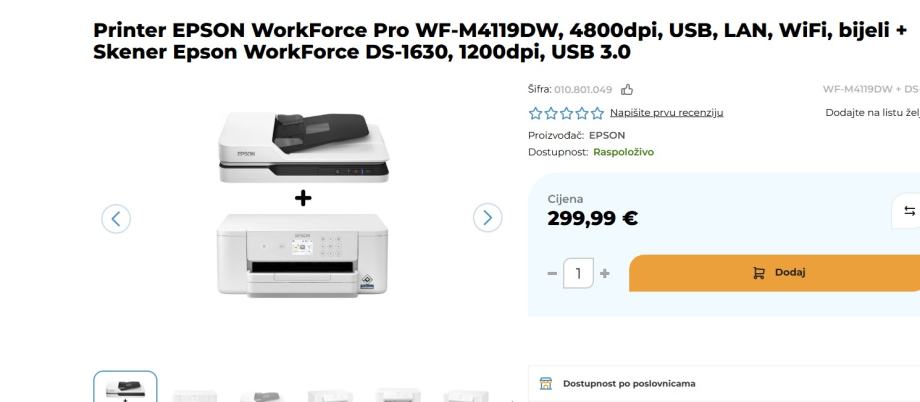This screenshot has height=402, width=920.
Task: Select the third thumbnail showing scanner
Action: [262, 395]
